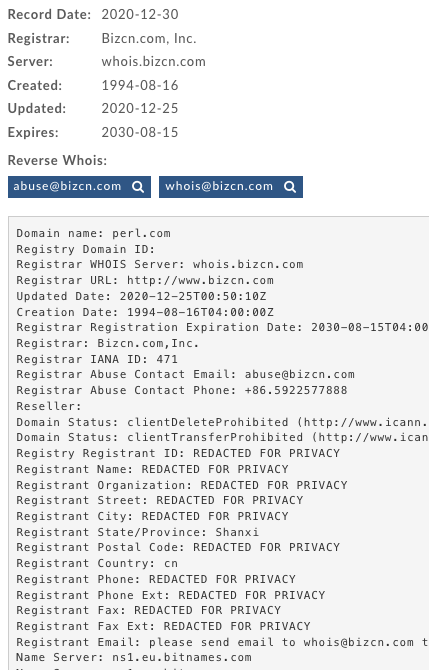Image resolution: width=429 pixels, height=670 pixels.
Task: Click the Domain name perl.com line
Action: click(93, 233)
